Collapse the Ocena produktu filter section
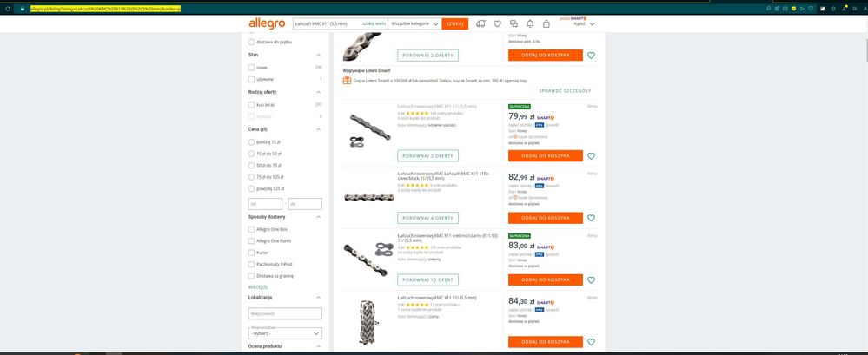The width and height of the screenshot is (868, 355). (x=318, y=346)
